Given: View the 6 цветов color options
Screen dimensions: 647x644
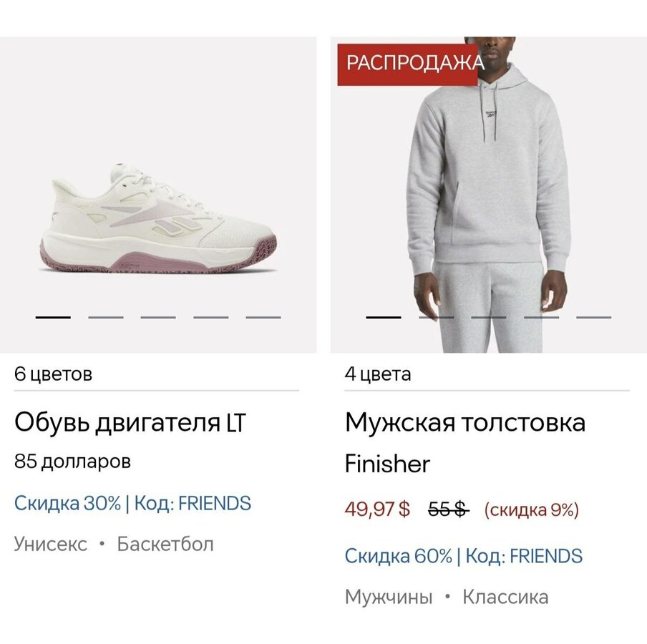Looking at the screenshot, I should coord(53,374).
